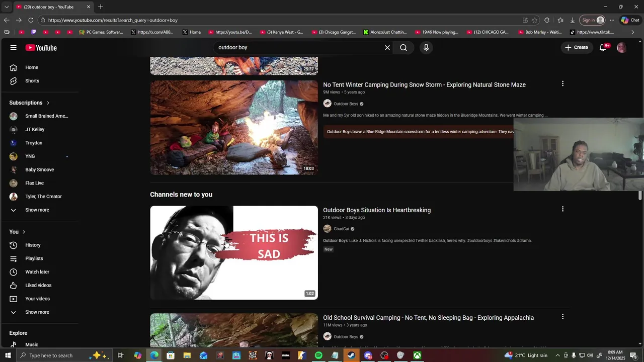Open More actions for No Tent Winter Camping video
Viewport: 644px width, 362px height.
coord(562,84)
